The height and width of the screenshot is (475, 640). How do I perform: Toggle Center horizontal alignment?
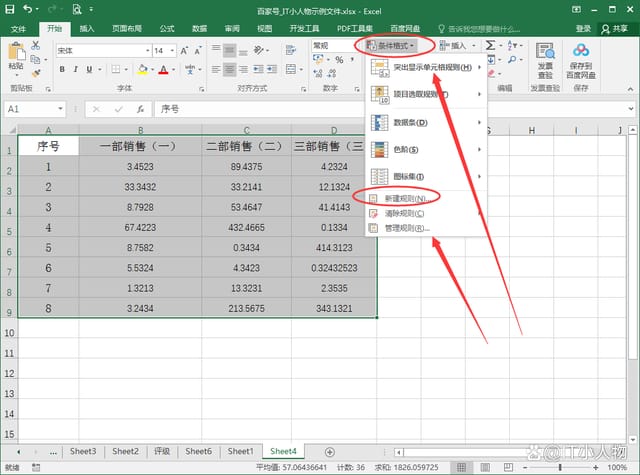[x=229, y=69]
